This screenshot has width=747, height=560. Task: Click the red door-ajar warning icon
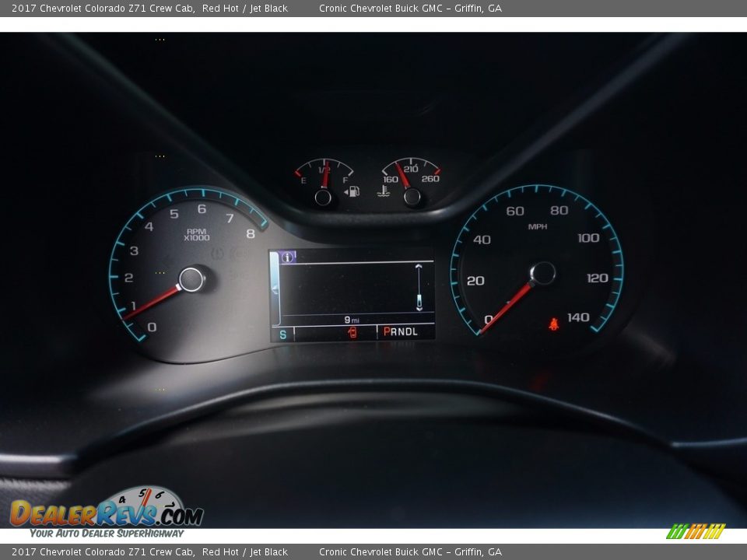tap(353, 333)
